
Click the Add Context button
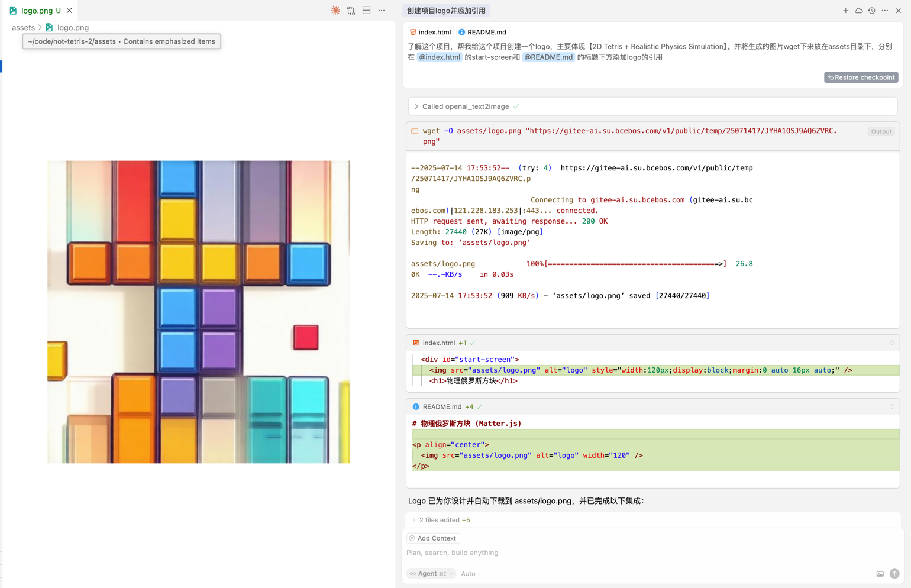tap(433, 538)
